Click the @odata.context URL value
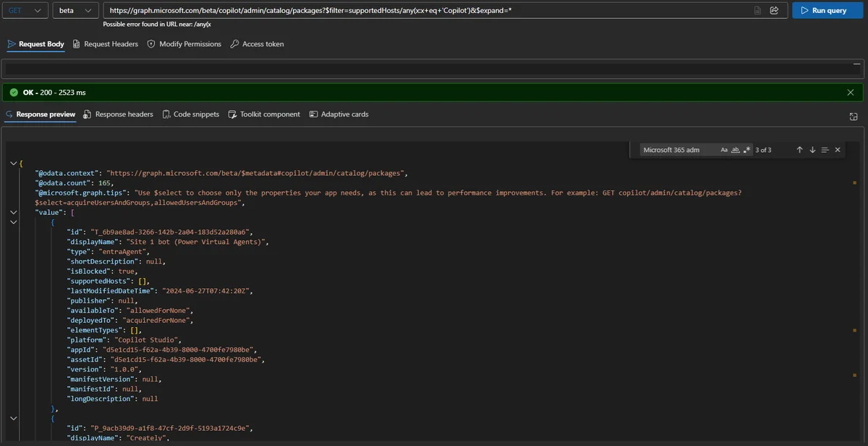This screenshot has height=446, width=868. pos(257,174)
